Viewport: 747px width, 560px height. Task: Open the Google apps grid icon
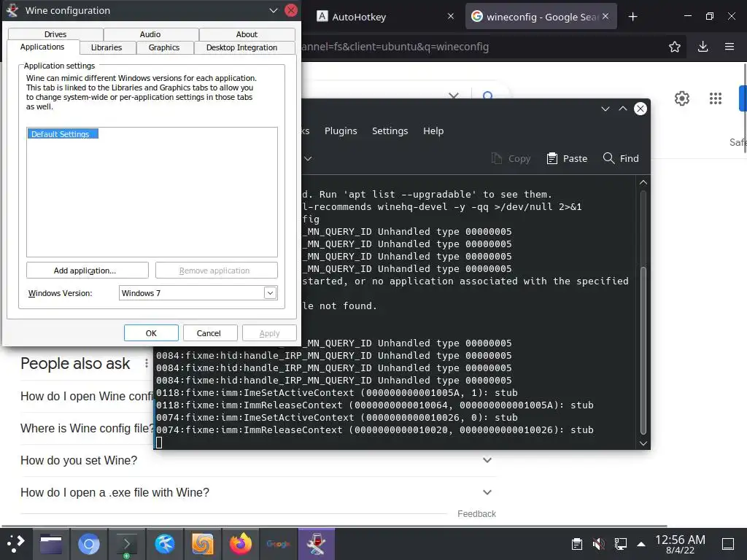pyautogui.click(x=716, y=98)
